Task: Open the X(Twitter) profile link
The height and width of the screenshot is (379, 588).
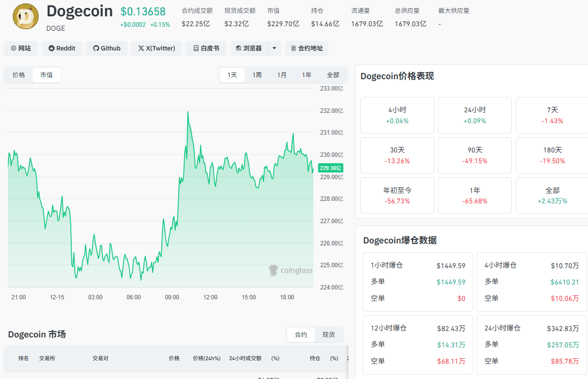Action: tap(156, 48)
